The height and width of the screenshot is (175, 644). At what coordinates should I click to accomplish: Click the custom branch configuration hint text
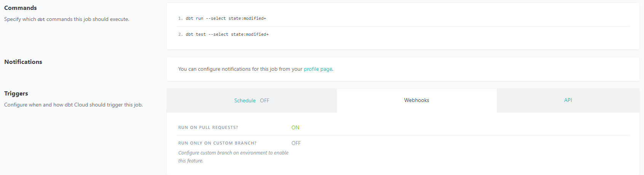[233, 157]
